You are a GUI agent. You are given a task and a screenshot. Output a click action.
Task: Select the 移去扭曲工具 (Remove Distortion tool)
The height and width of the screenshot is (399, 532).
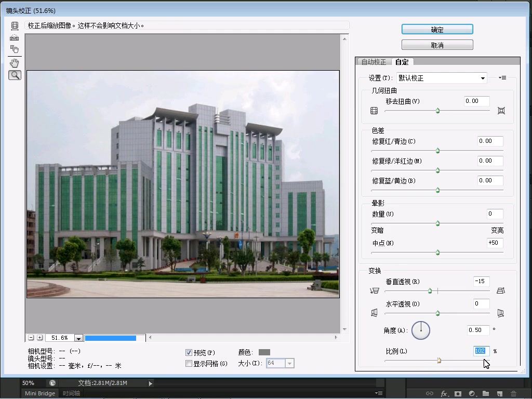pyautogui.click(x=14, y=25)
